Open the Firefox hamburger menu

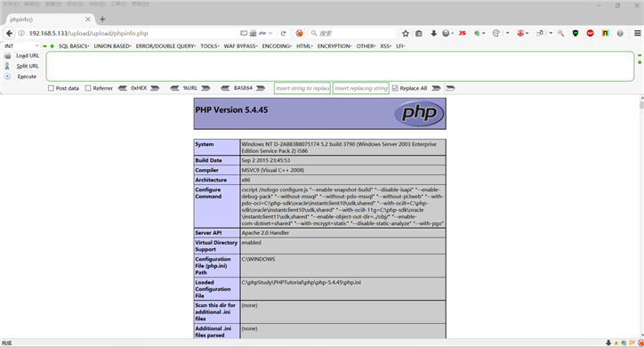(x=638, y=33)
